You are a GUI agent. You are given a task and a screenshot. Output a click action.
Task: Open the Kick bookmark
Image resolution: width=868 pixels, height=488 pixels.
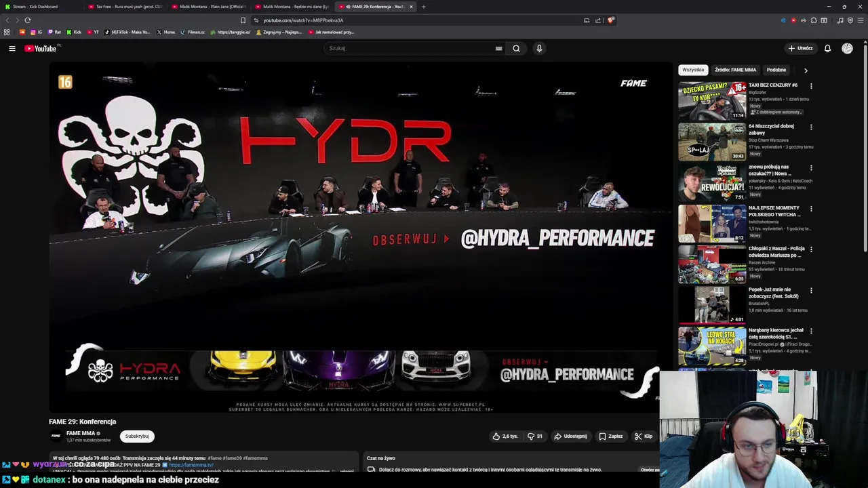click(74, 32)
